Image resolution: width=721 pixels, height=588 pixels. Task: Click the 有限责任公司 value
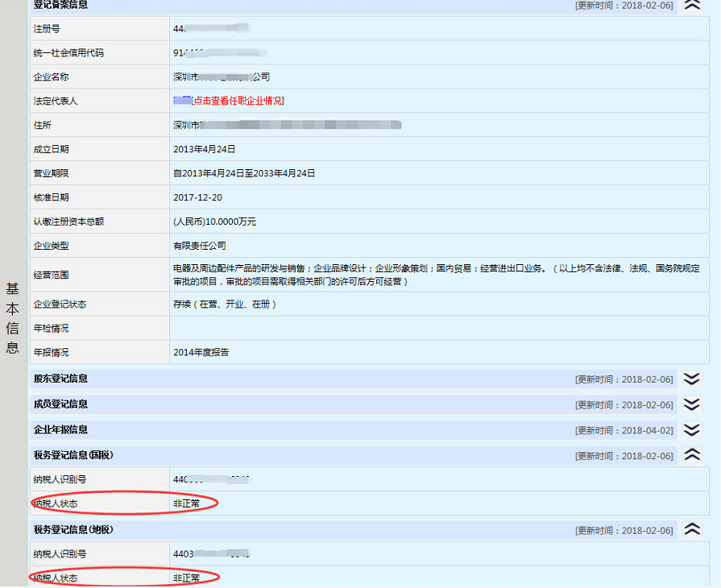[x=200, y=246]
